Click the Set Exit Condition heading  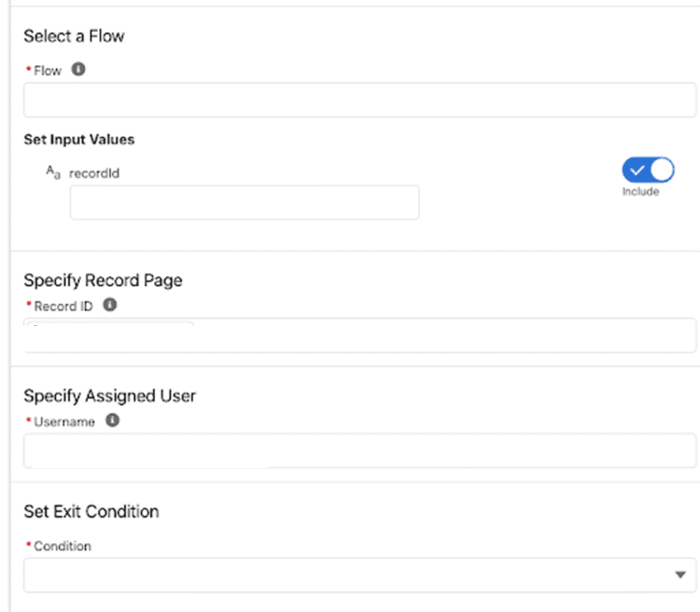(x=91, y=512)
